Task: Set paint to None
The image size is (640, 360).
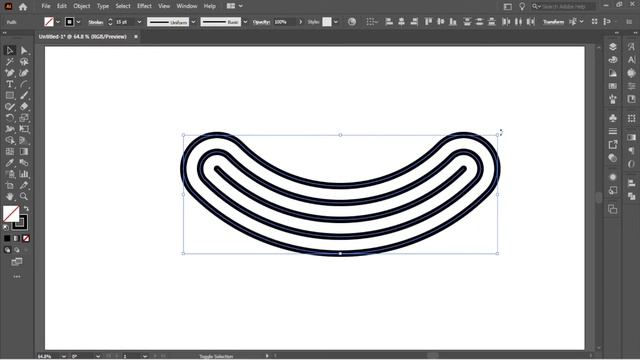Action: click(x=26, y=238)
